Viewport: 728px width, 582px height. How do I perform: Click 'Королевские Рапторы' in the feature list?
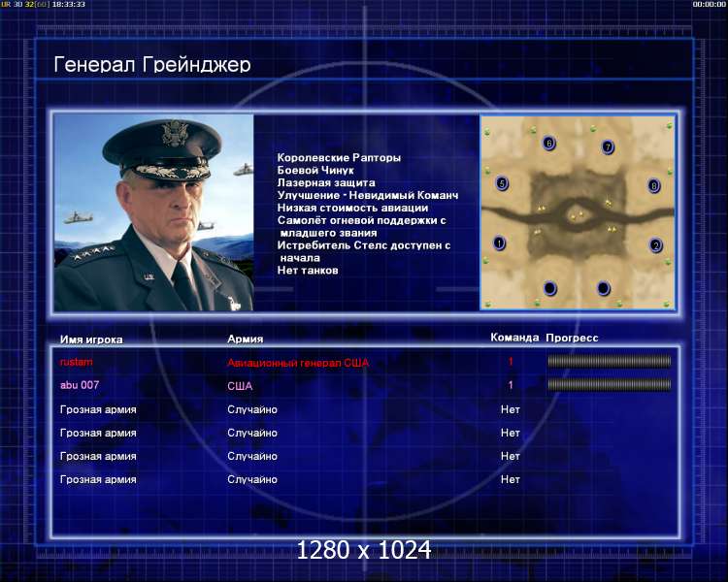point(339,157)
